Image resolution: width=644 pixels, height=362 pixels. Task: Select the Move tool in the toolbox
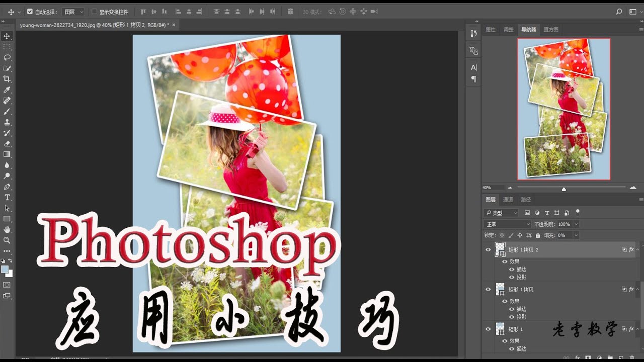point(7,36)
